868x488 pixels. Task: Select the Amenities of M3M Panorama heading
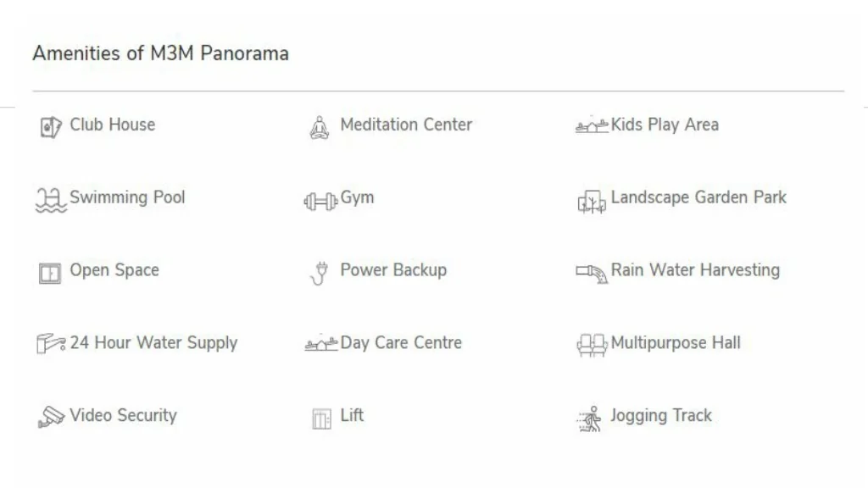(x=160, y=53)
